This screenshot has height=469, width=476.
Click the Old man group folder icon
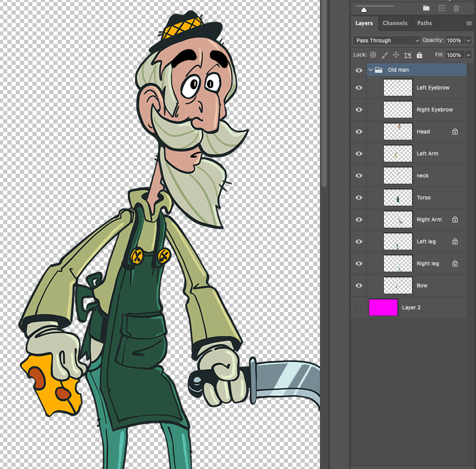click(379, 70)
